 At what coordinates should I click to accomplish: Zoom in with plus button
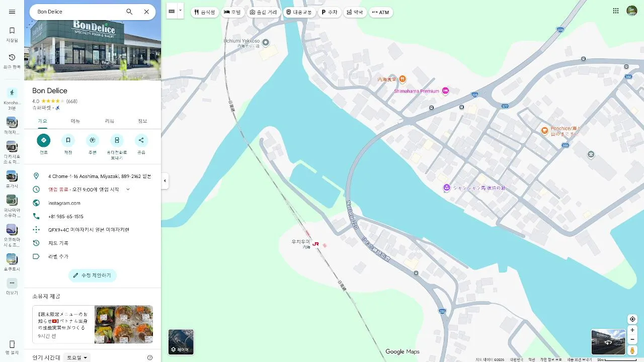(632, 330)
